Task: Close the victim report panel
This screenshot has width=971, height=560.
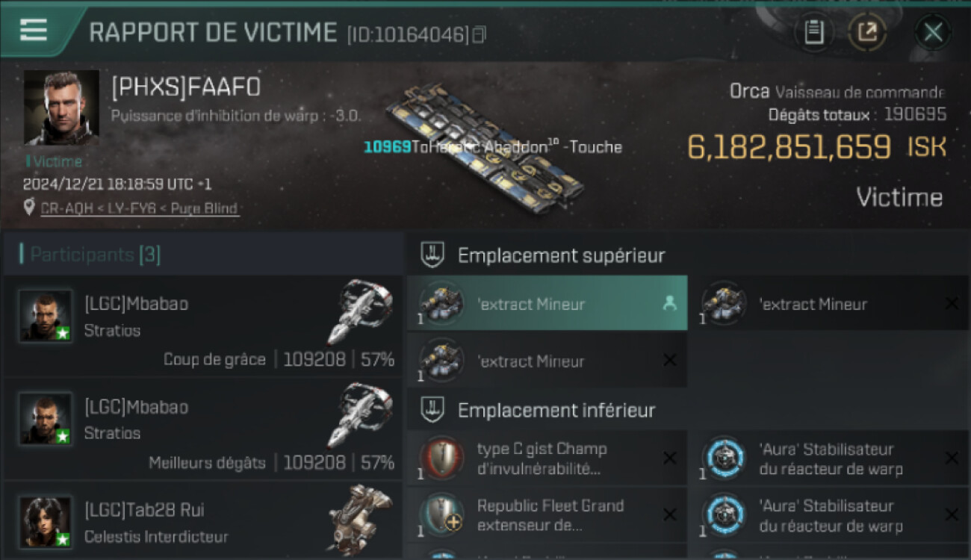Action: (x=933, y=32)
